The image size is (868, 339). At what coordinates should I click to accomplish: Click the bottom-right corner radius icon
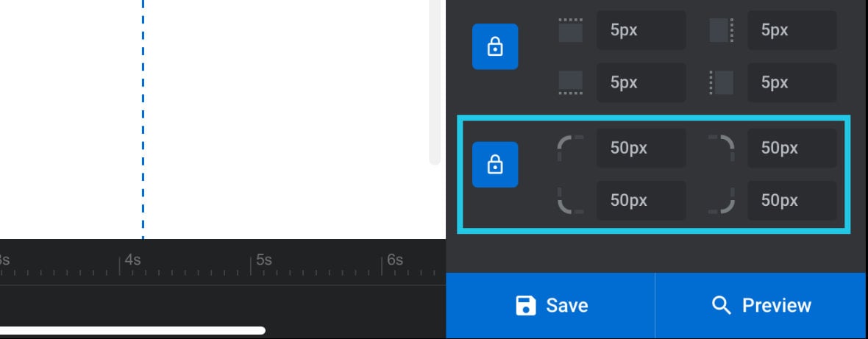tap(722, 200)
